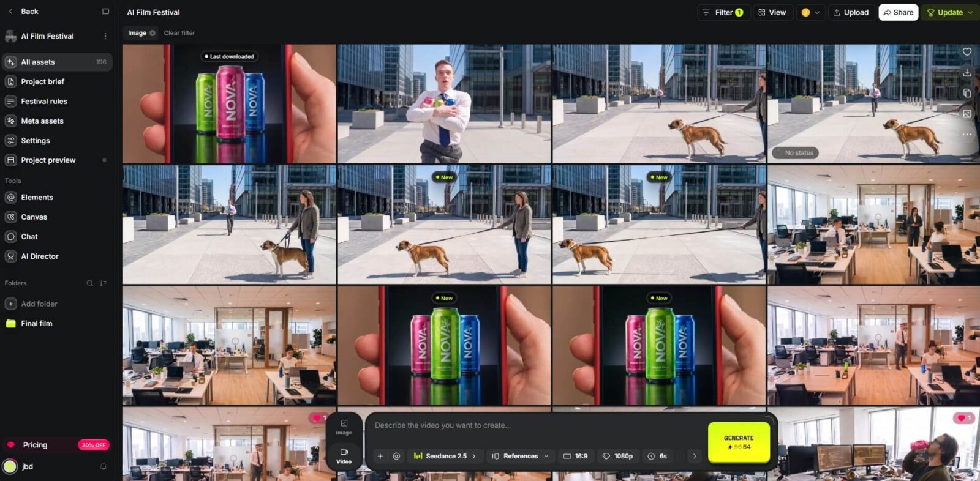Open the Chat tool
The width and height of the screenshot is (980, 481).
57,236
